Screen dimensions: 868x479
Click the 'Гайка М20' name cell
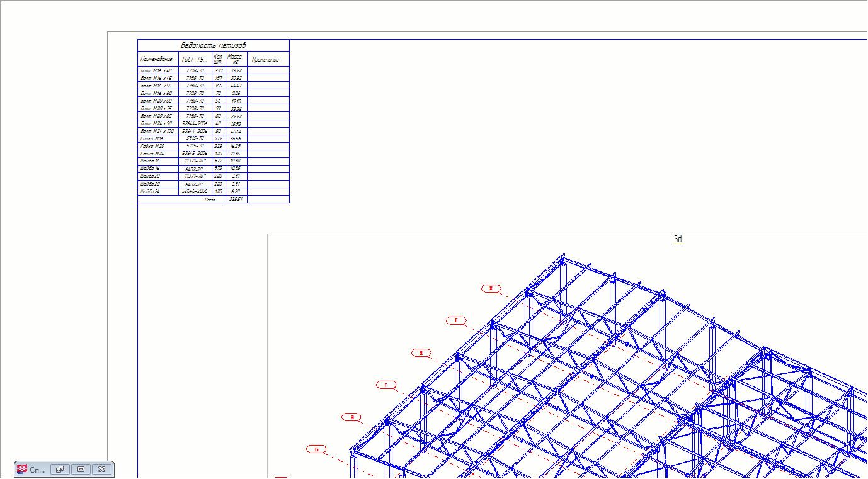point(152,146)
